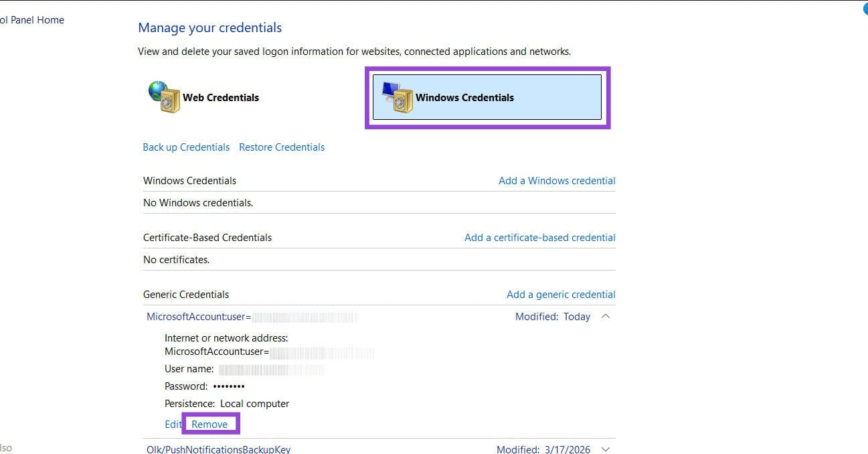Expand the Olk/PushNotificationsBackupKey credential
This screenshot has height=454, width=868.
click(x=606, y=449)
